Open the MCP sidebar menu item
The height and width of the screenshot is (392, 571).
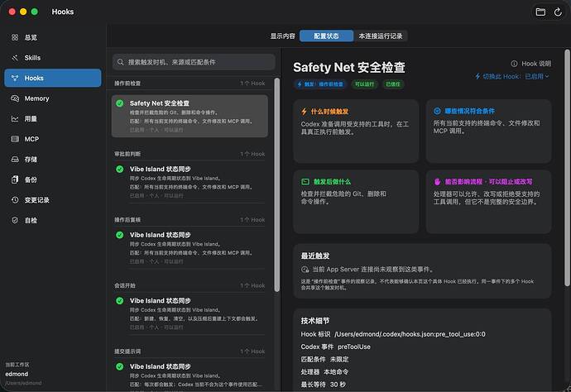(53, 139)
